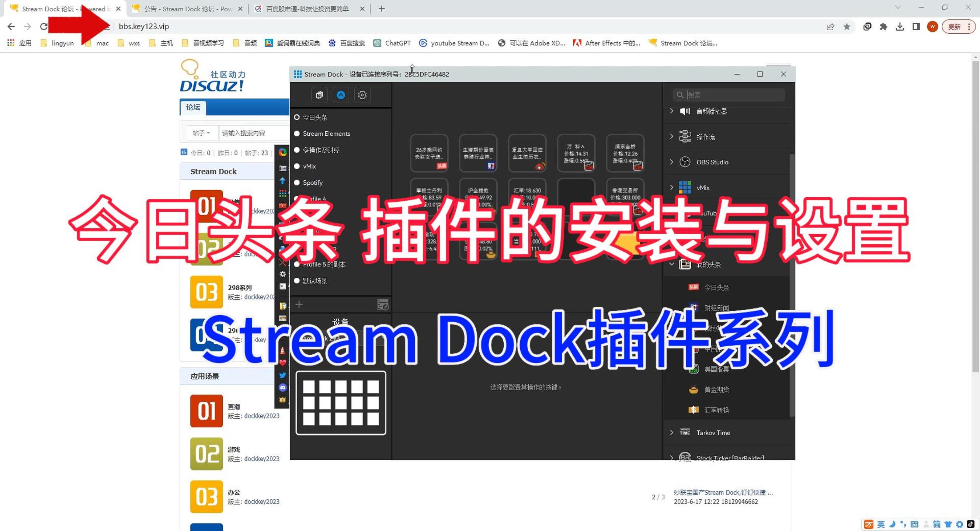The height and width of the screenshot is (531, 980).
Task: Expand the 音频播放器 plugin group
Action: [671, 111]
